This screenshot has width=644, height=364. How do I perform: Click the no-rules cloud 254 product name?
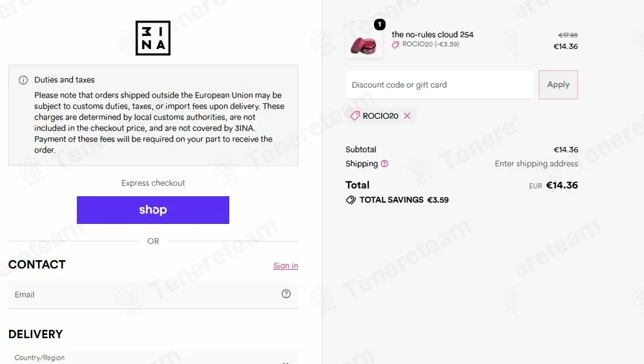click(433, 34)
